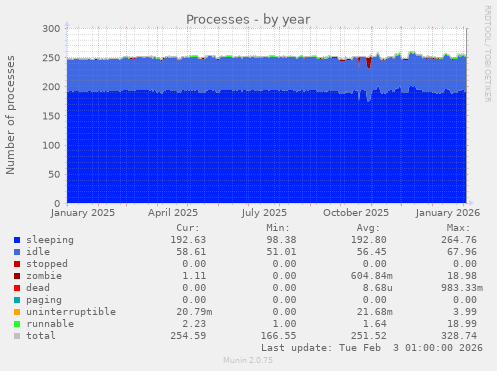Screen dimensions: 497x371
Task: Click the 'April 2025' x-axis label
Action: [x=173, y=213]
